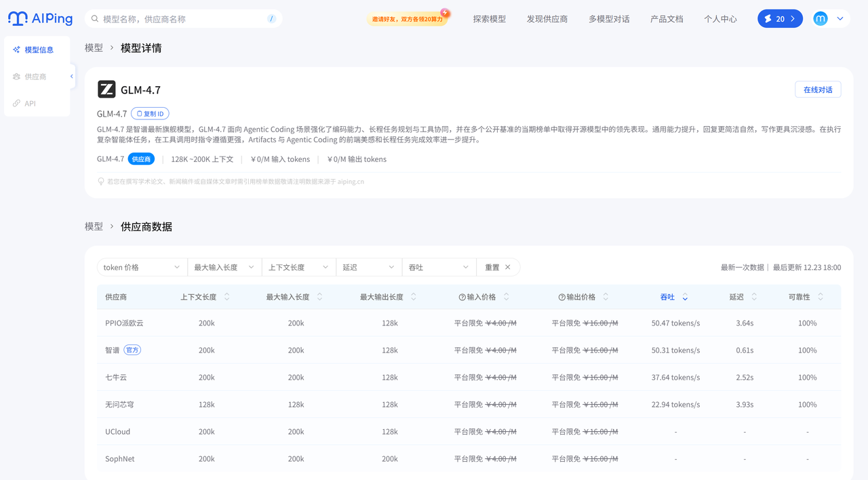
Task: Click the 七牛云 provider row
Action: point(469,378)
